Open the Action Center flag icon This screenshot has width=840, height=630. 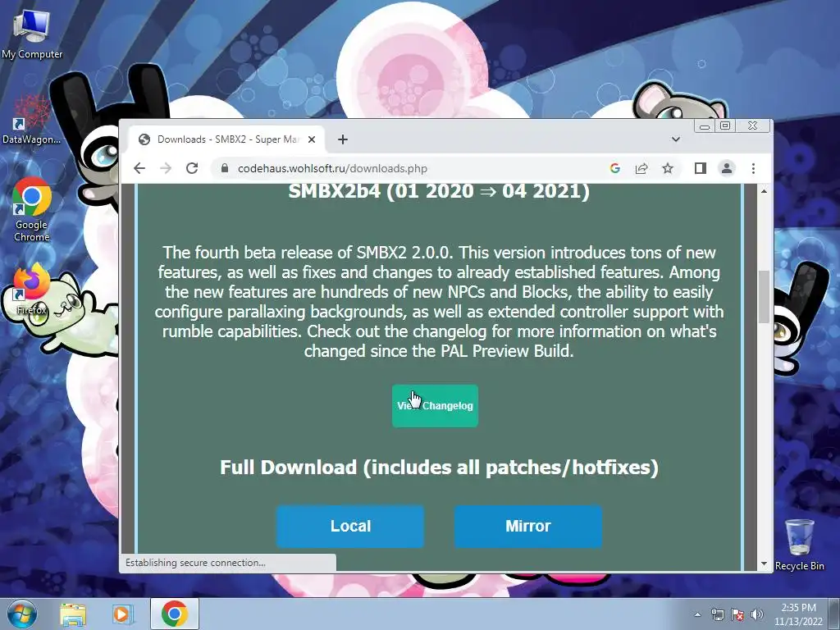737,614
